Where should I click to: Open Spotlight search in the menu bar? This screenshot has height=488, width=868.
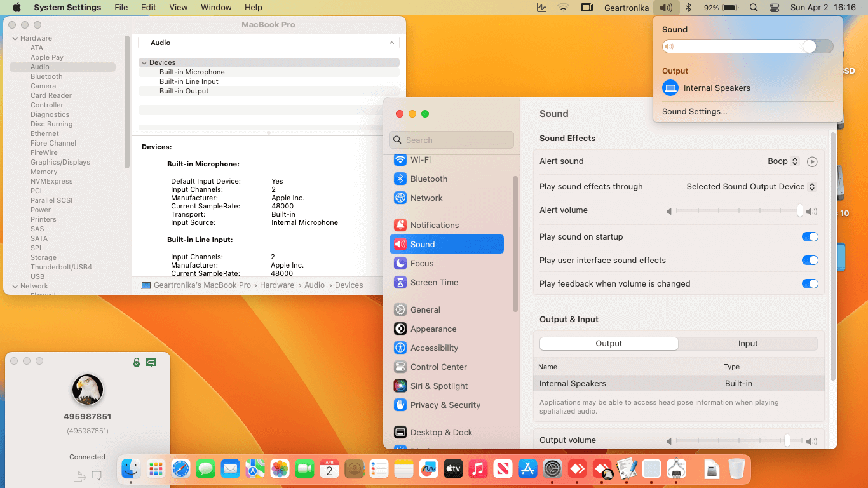pos(754,8)
